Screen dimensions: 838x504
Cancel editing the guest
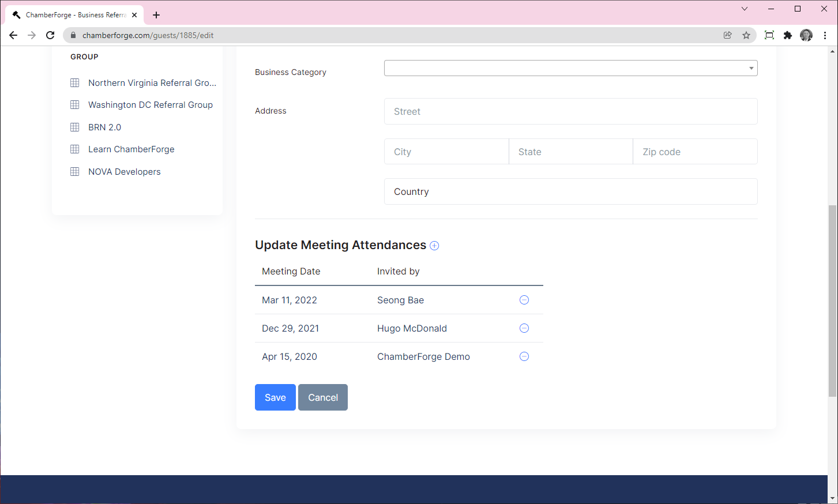click(322, 397)
